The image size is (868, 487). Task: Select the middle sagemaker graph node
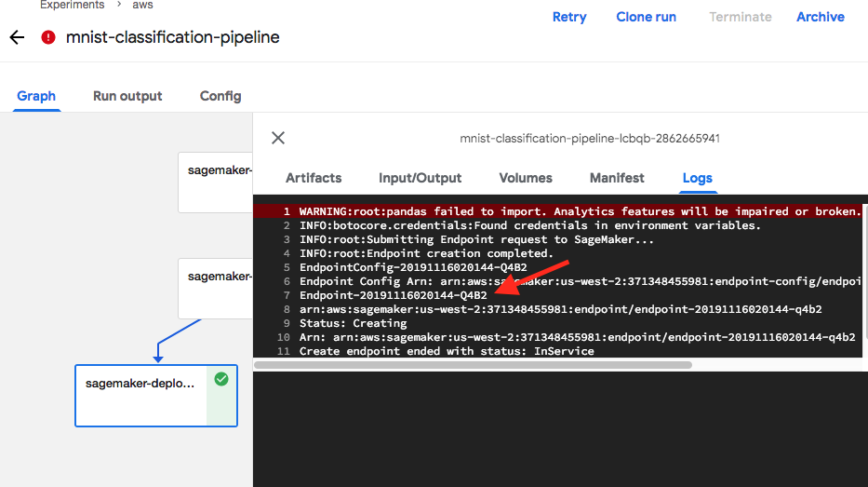tap(215, 277)
